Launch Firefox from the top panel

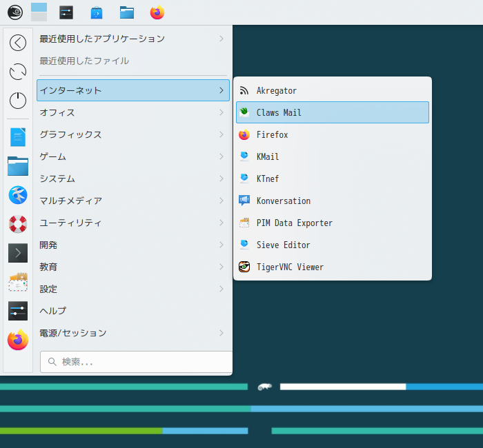pyautogui.click(x=157, y=12)
